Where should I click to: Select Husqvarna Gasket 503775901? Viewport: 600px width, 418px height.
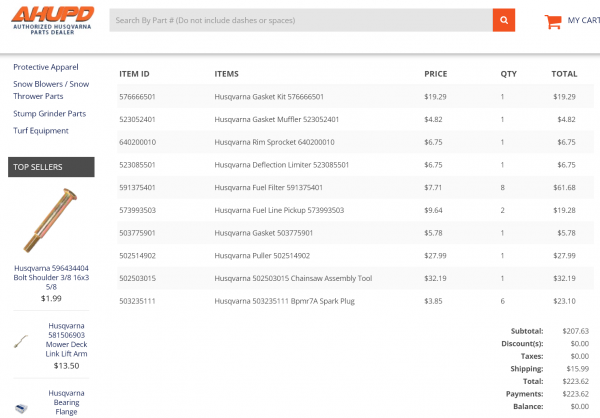pos(264,233)
